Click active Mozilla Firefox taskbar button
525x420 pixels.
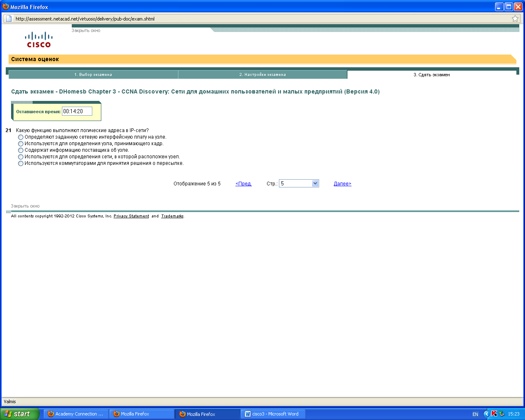pos(208,414)
